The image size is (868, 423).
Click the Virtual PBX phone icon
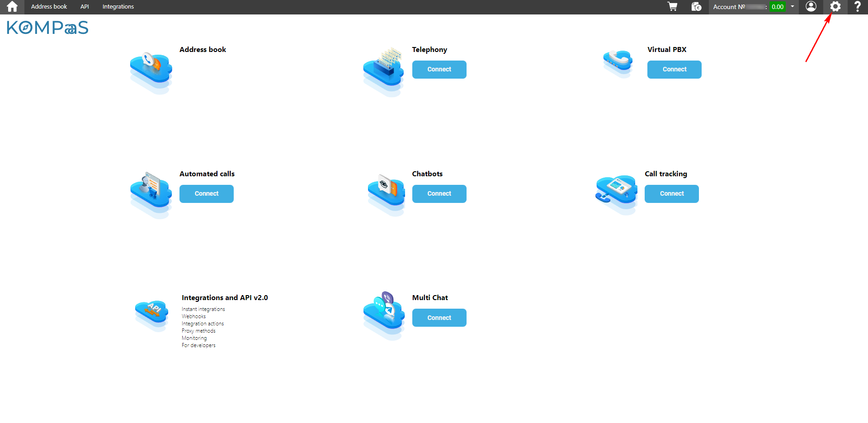click(618, 63)
